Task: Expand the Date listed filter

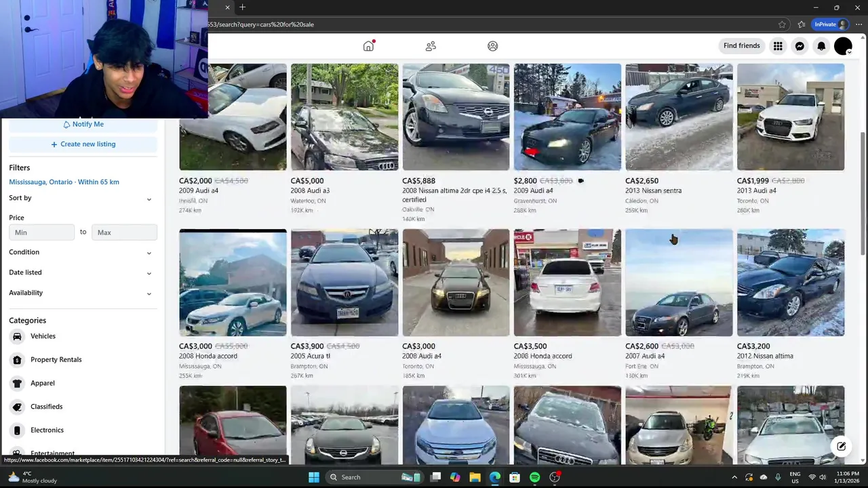Action: [x=83, y=272]
